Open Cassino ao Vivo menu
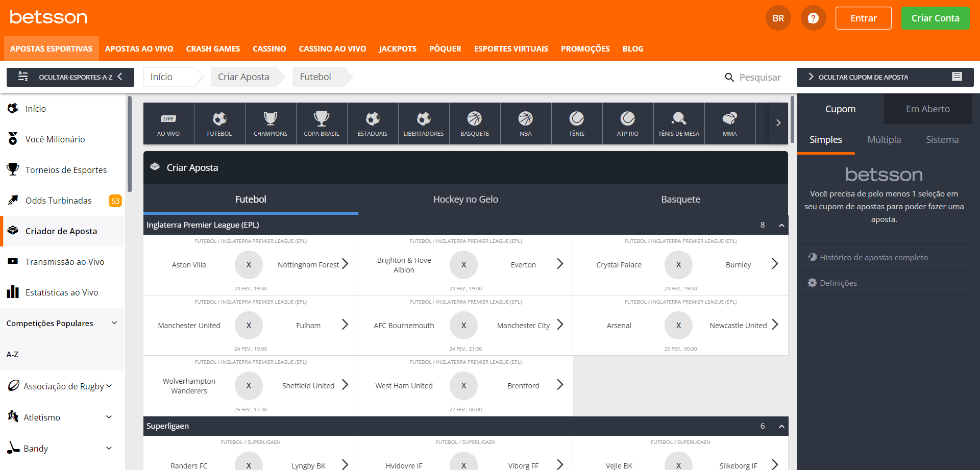 (x=332, y=48)
